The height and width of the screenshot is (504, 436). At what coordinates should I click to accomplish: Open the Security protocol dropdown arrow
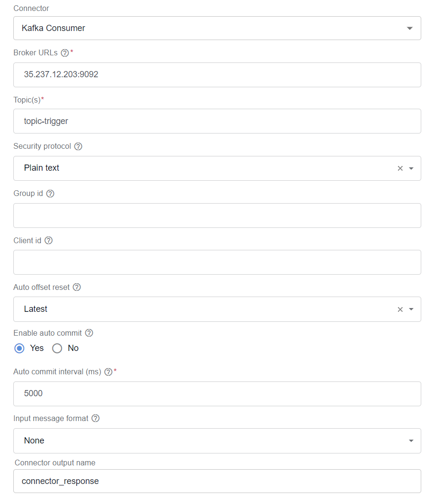click(x=411, y=168)
